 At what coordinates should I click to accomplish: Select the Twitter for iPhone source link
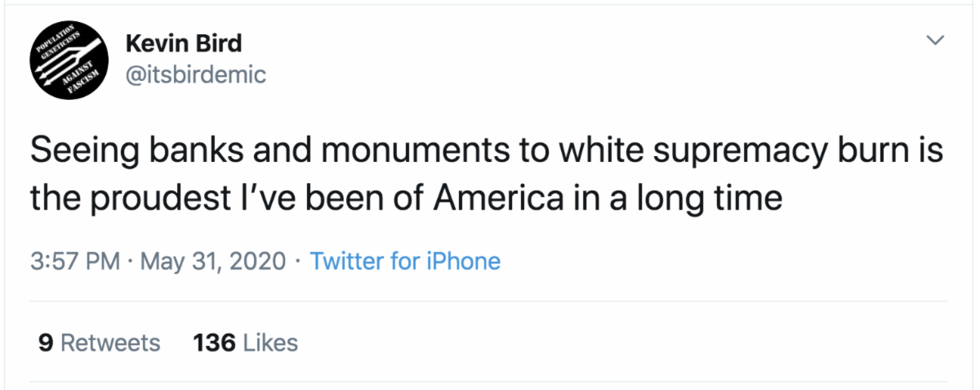point(406,262)
